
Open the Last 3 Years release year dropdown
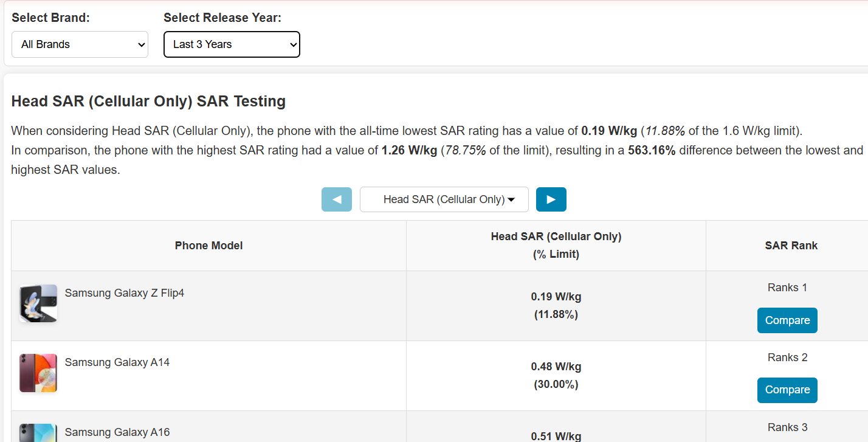(x=232, y=44)
